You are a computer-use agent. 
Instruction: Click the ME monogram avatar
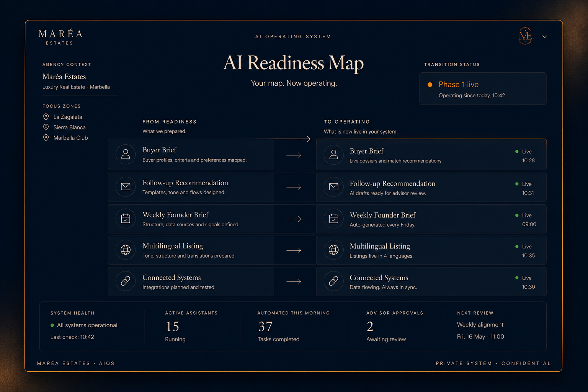coord(525,36)
